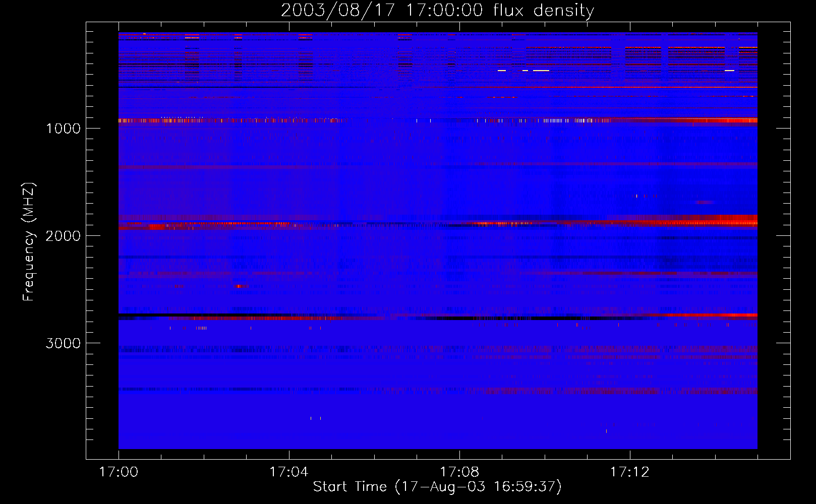
Task: Click the 17:08 time tick label
Action: (x=459, y=472)
